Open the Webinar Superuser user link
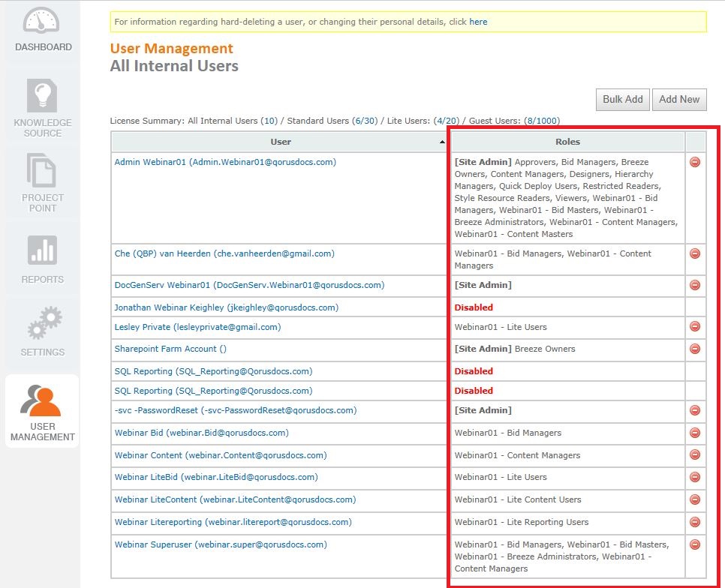The width and height of the screenshot is (725, 588). [x=221, y=544]
